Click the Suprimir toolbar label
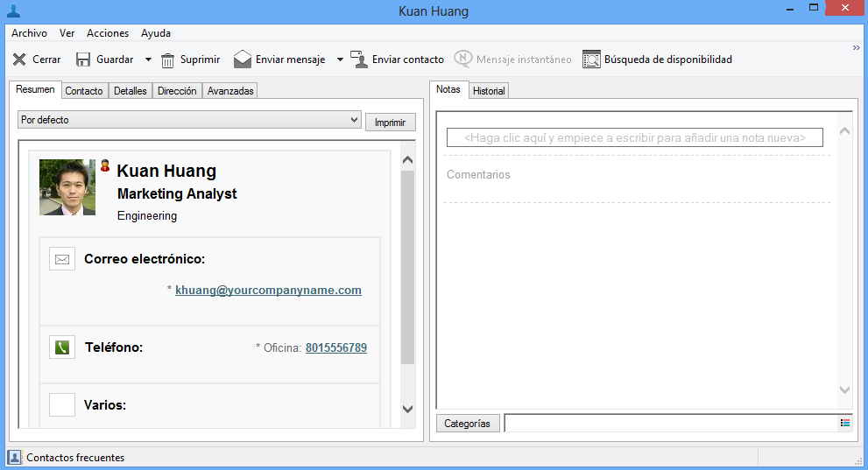The width and height of the screenshot is (868, 470). tap(201, 60)
